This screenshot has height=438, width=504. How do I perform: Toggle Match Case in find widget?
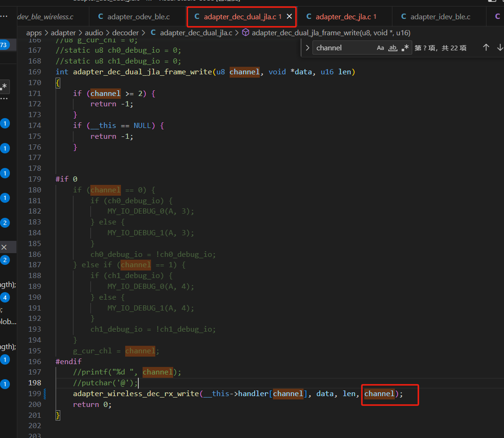click(x=380, y=48)
